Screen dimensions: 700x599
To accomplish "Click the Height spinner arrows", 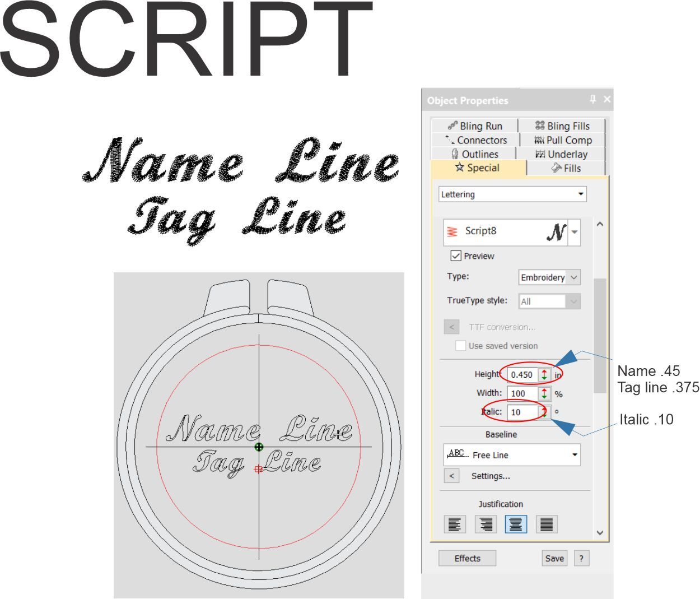I will [x=544, y=375].
